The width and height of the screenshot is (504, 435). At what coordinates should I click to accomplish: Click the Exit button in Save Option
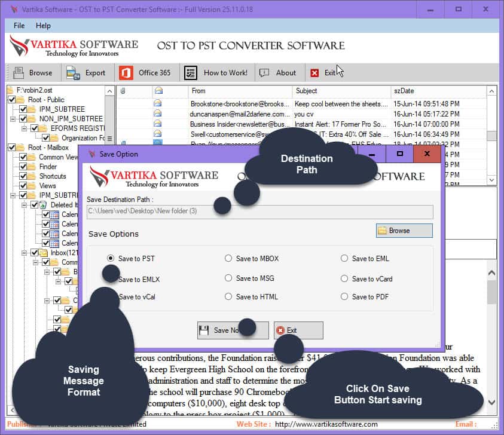pyautogui.click(x=298, y=330)
